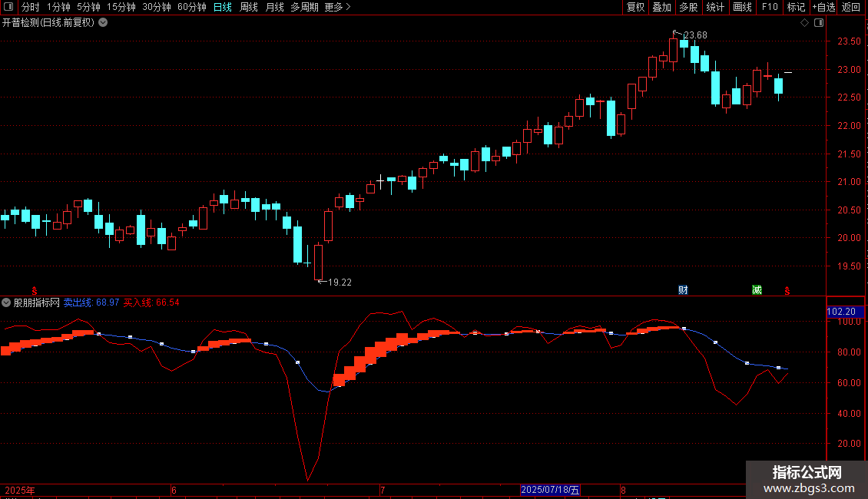
Task: Click the 买入线: 66.54 label
Action: coord(151,302)
